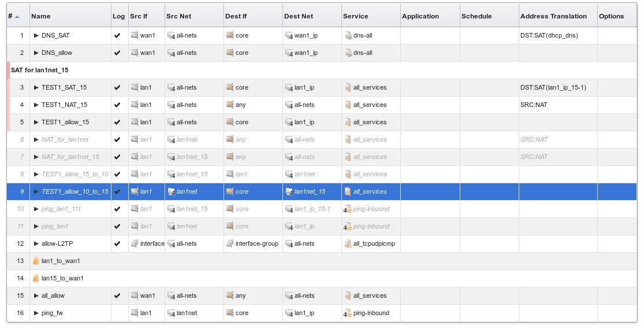
Task: Toggle the Log checkmark for TEST1_NAT_15
Action: (118, 105)
